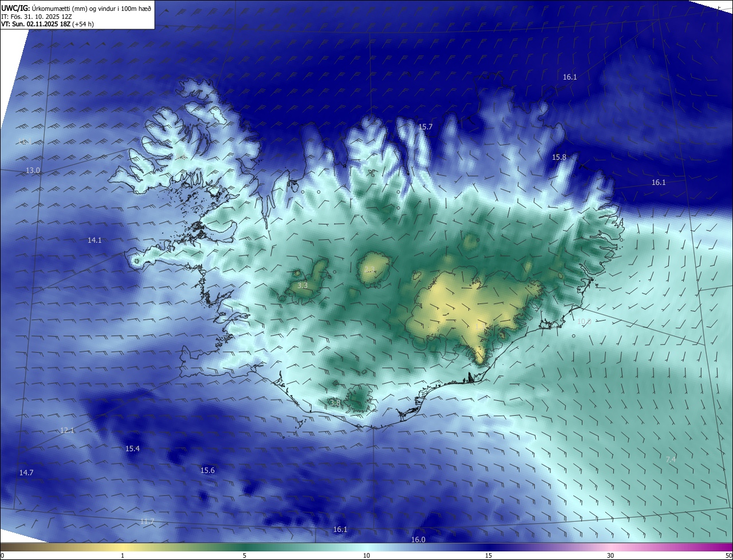Viewport: 733px width, 560px height.
Task: Click the 16.0 value near the colorbar
Action: pos(418,540)
